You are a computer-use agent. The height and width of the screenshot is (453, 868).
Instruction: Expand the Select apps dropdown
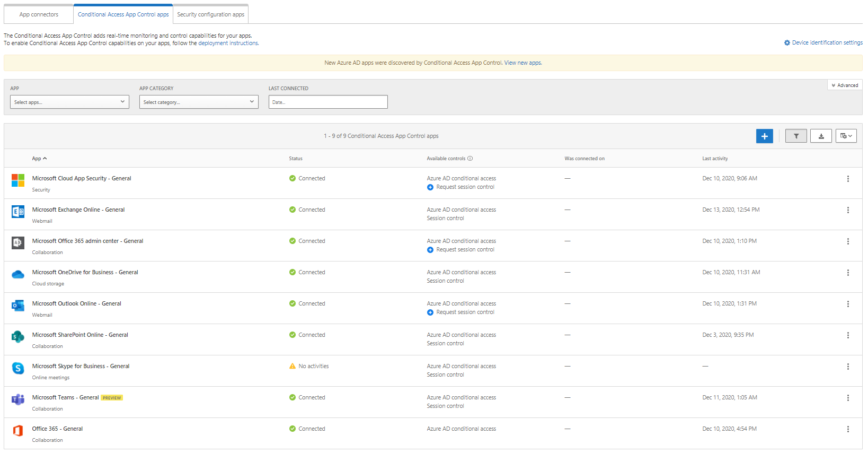[x=69, y=102]
